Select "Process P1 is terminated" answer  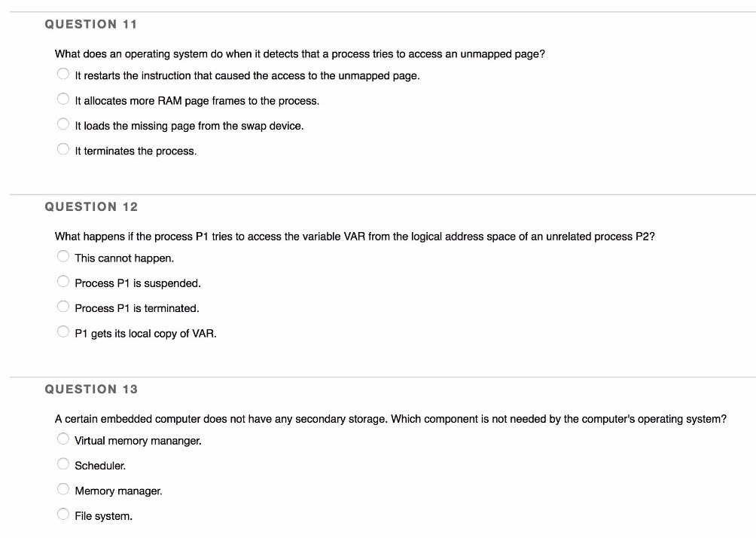pyautogui.click(x=63, y=305)
